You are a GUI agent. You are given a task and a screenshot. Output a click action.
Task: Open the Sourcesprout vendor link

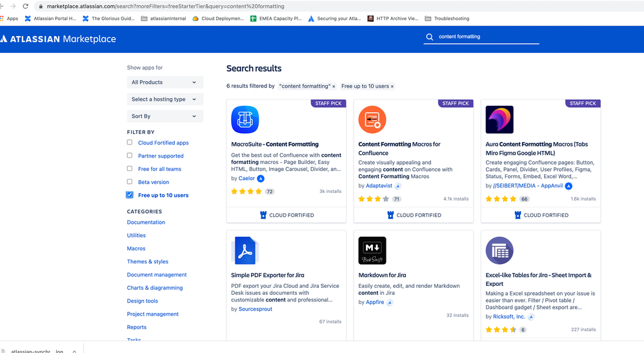256,309
